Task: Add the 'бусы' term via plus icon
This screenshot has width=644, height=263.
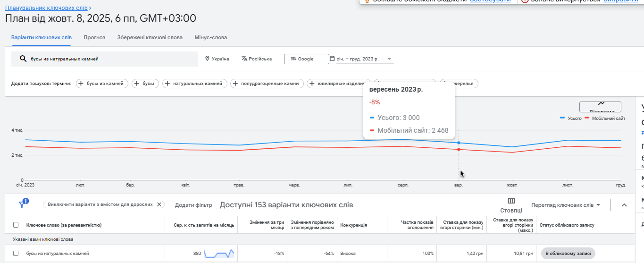Action: point(137,84)
